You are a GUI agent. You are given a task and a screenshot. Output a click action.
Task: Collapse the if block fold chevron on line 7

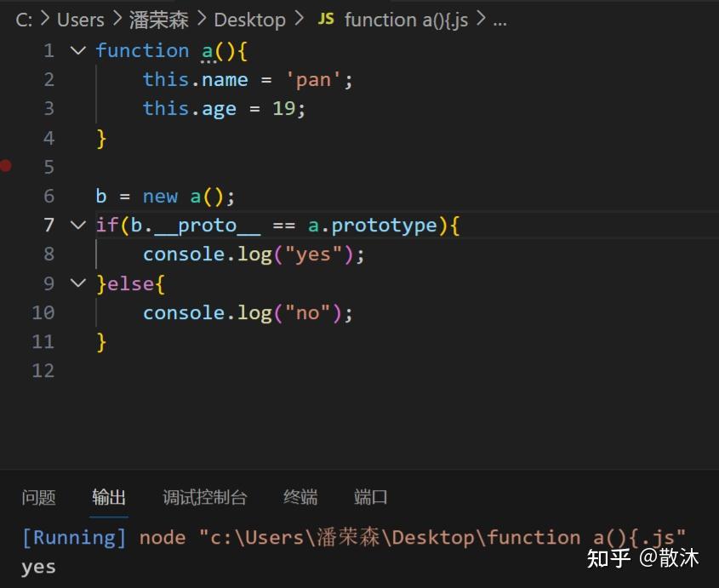[x=78, y=225]
